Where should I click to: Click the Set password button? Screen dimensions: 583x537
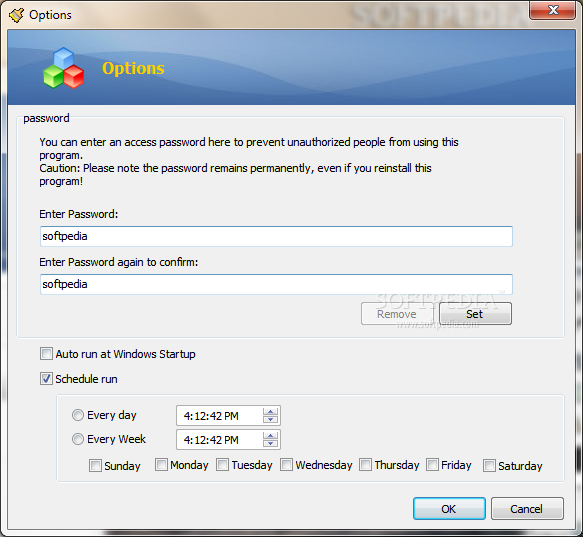tap(475, 314)
